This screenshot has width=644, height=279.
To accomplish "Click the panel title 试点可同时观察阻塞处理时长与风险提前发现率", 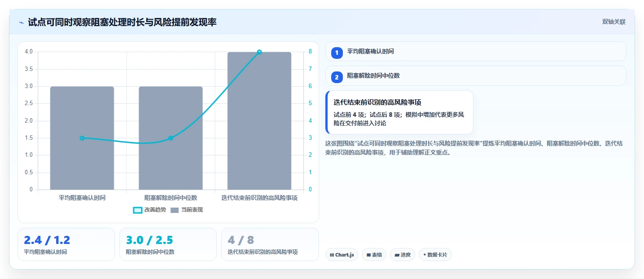I will tap(122, 22).
